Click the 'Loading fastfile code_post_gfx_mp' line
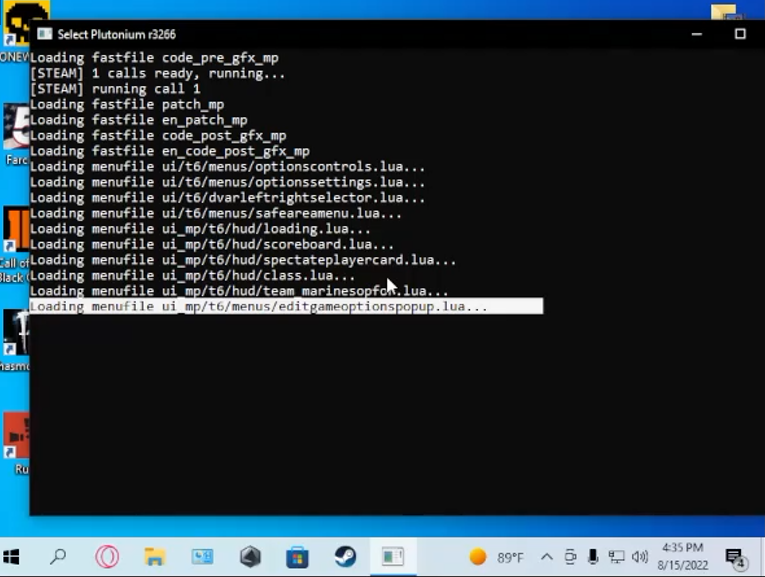The width and height of the screenshot is (765, 577). [x=158, y=136]
